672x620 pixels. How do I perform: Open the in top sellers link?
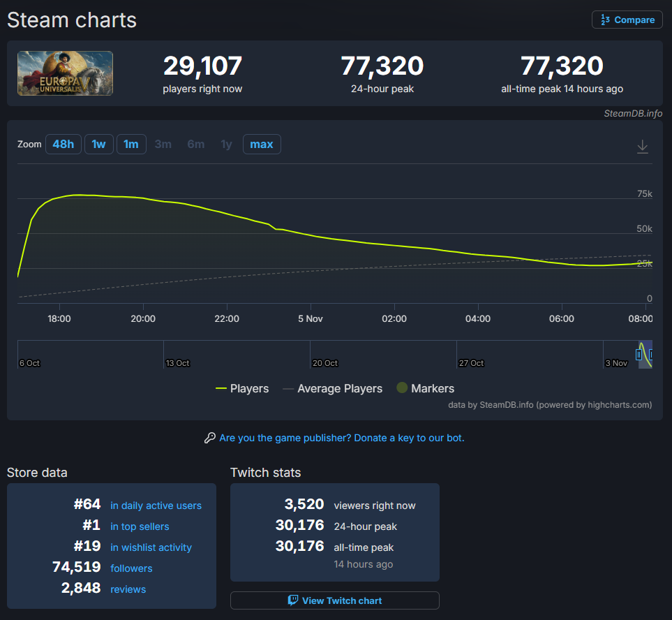click(x=140, y=526)
